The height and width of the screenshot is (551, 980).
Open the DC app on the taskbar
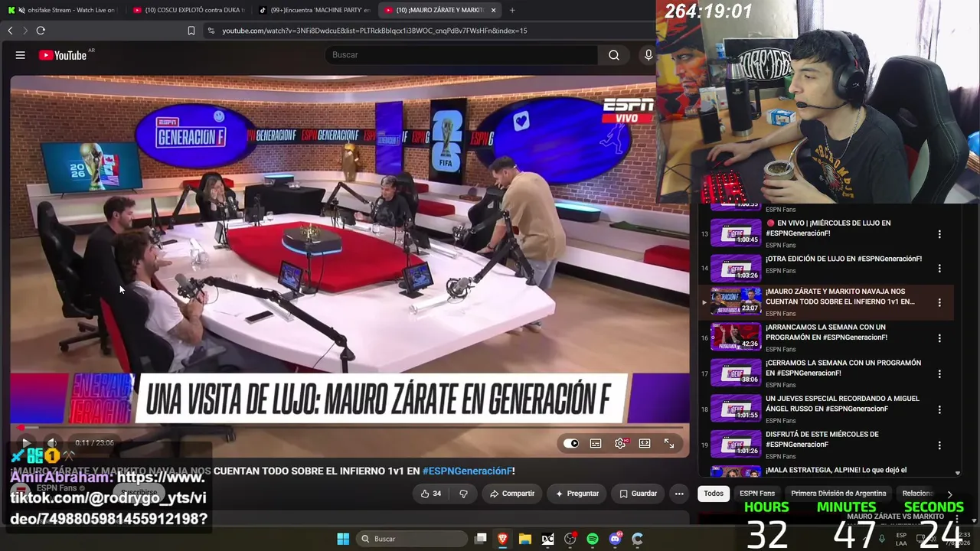coord(547,539)
